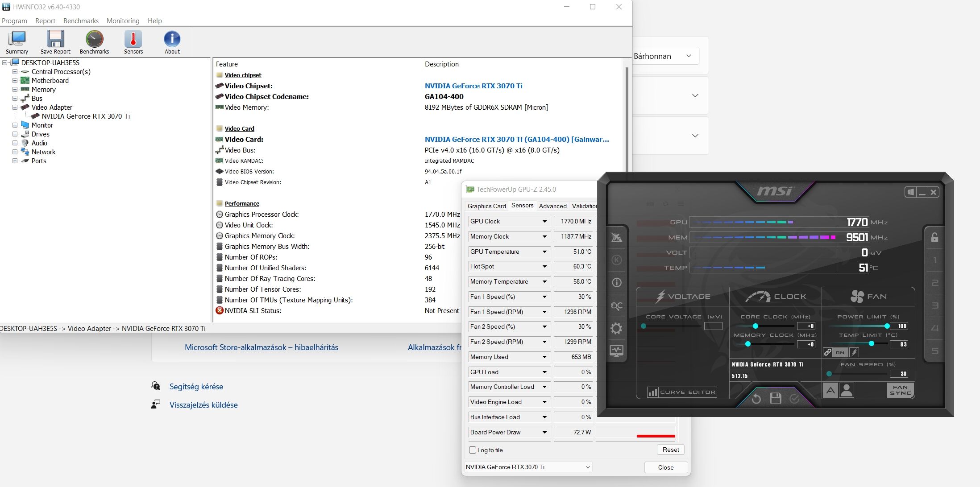Open the GPU selector combo box

point(528,467)
